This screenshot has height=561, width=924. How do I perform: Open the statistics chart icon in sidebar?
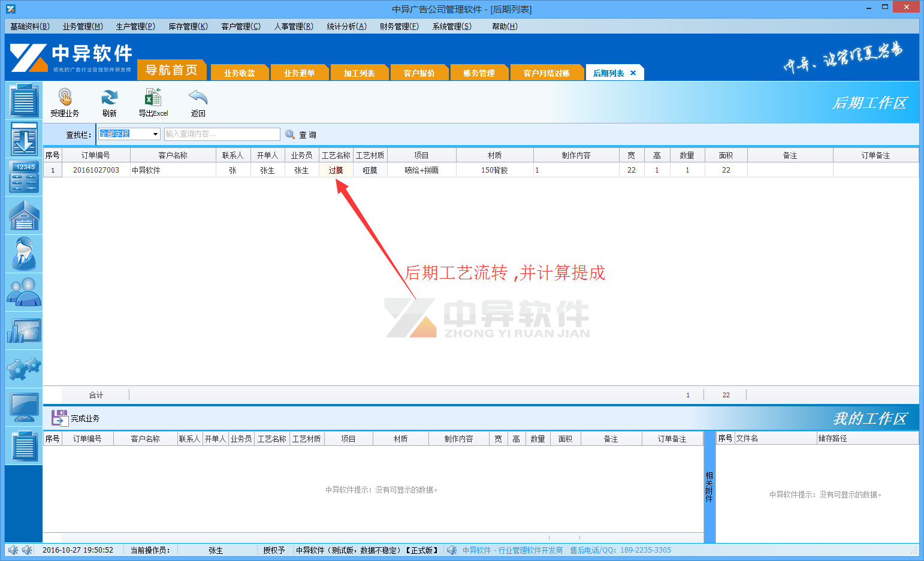click(x=23, y=330)
